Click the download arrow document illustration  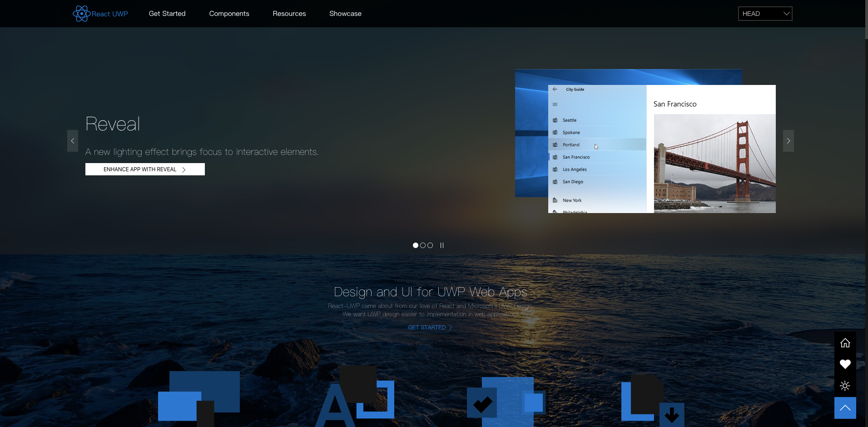pos(653,401)
